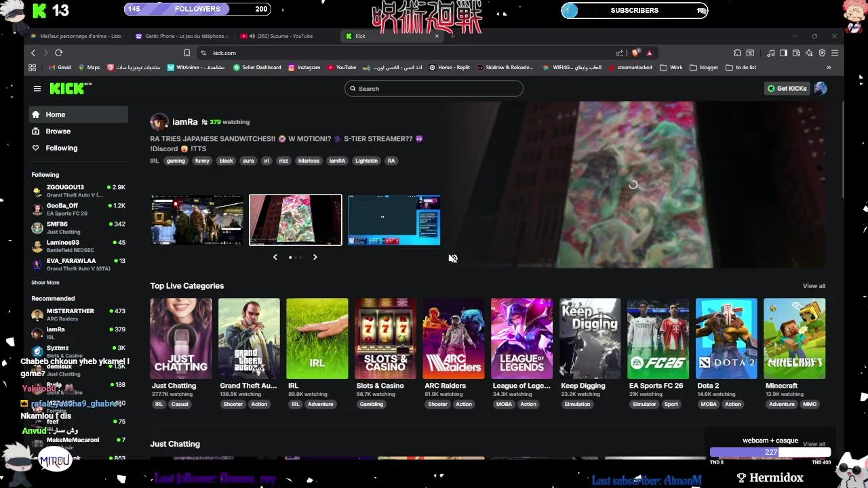Open the Instagram bookmark
This screenshot has height=488, width=868.
tap(304, 68)
